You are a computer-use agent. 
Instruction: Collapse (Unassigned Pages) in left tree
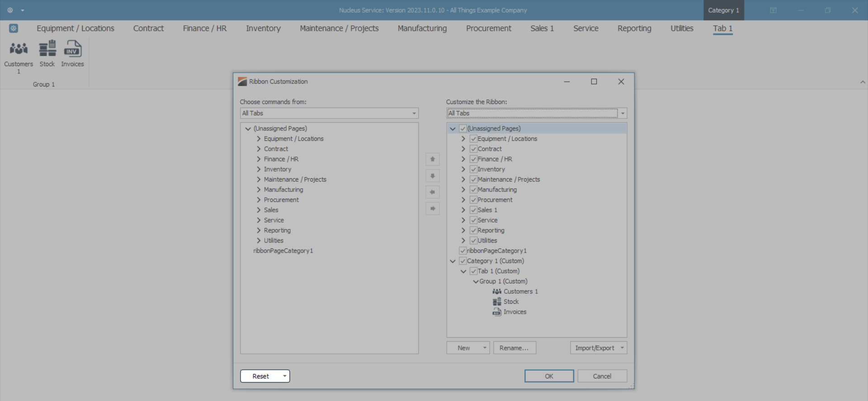pyautogui.click(x=248, y=129)
